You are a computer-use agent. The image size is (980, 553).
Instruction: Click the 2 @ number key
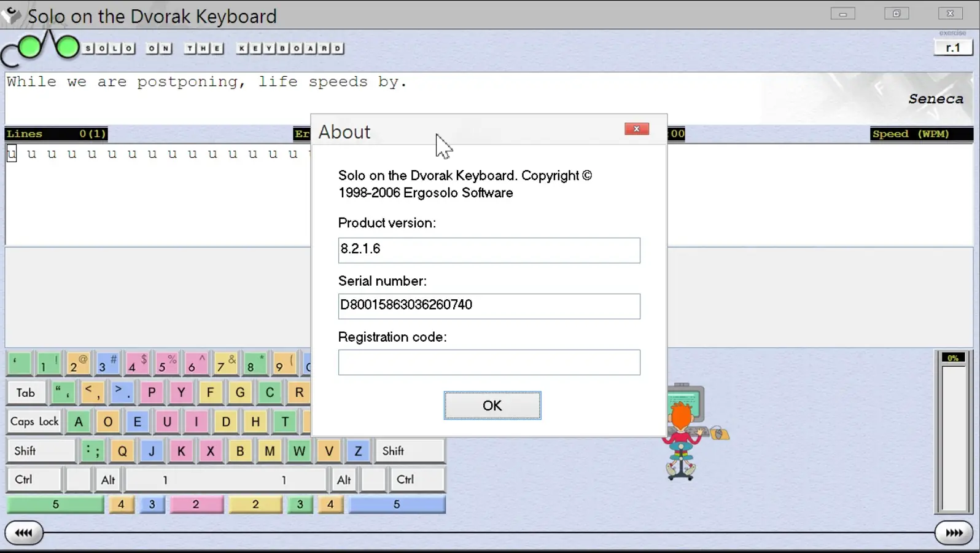coord(78,364)
